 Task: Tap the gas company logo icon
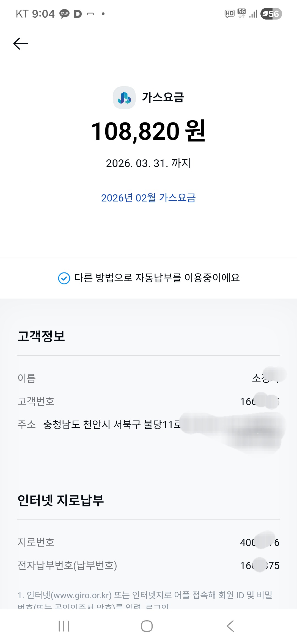pyautogui.click(x=124, y=98)
